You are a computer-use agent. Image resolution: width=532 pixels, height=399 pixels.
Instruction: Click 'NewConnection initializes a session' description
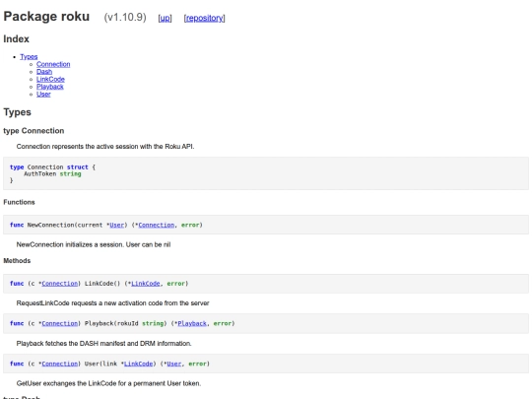(x=94, y=244)
